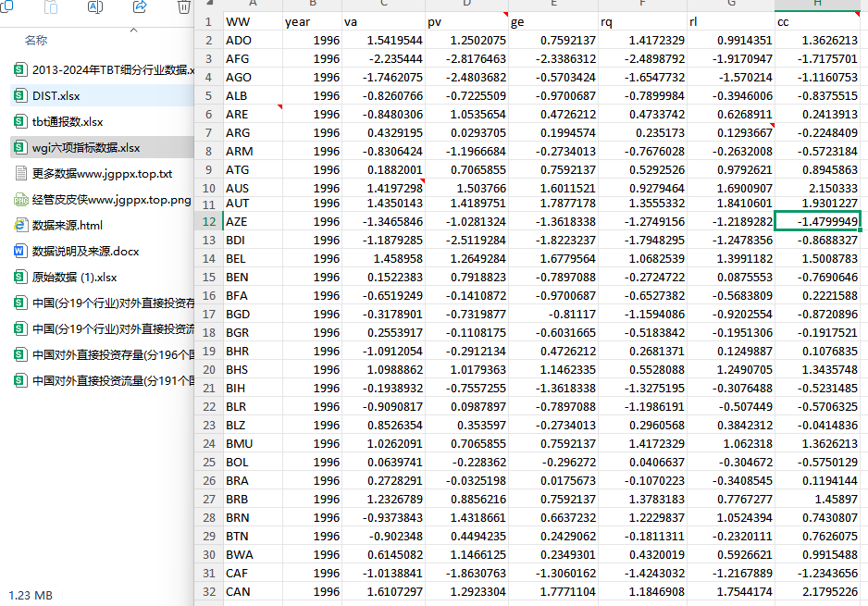
Task: Click the cell with value 1.503766
Action: coord(466,188)
